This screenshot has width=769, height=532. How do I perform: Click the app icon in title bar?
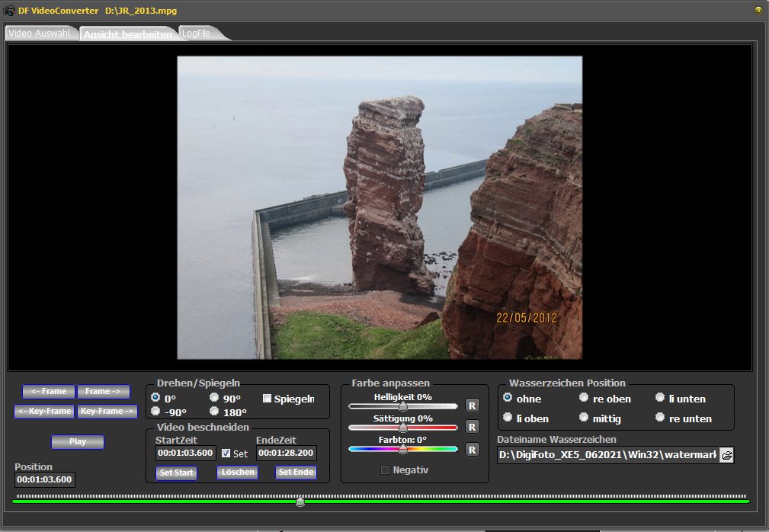point(9,11)
